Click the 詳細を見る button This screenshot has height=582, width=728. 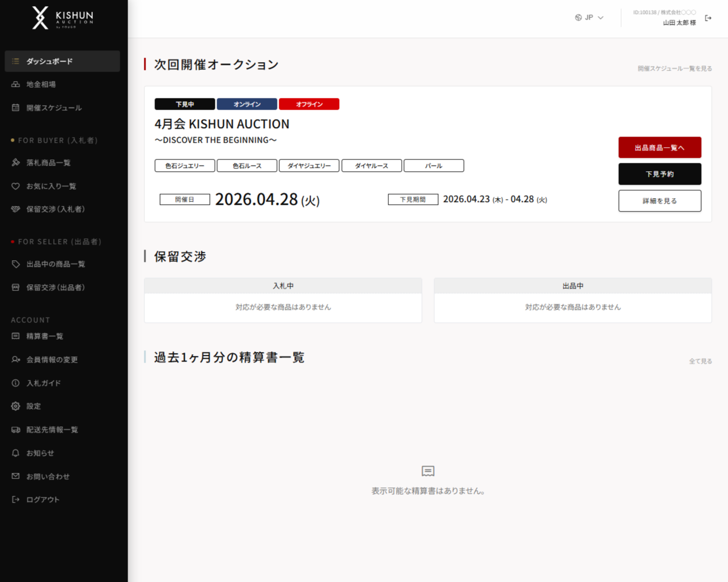(x=659, y=201)
